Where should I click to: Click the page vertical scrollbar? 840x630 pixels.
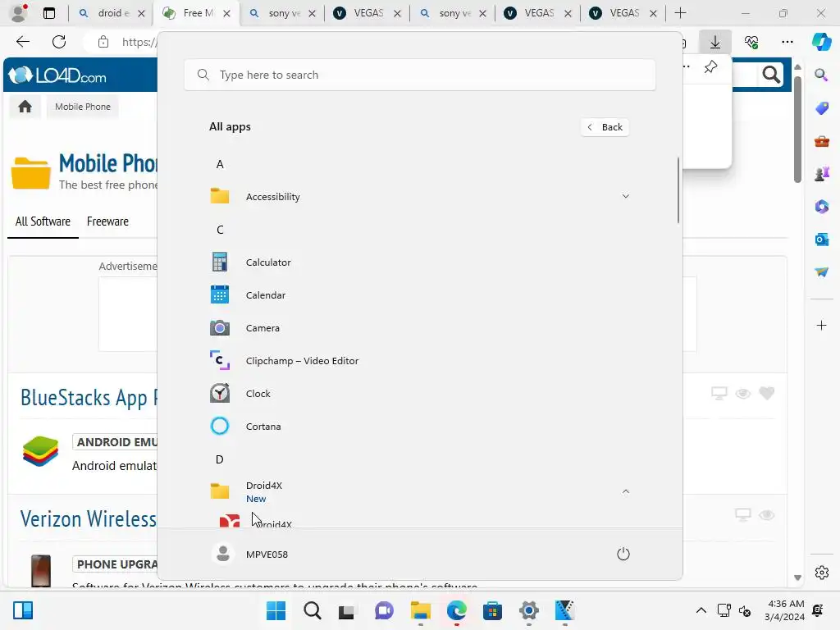tap(797, 130)
